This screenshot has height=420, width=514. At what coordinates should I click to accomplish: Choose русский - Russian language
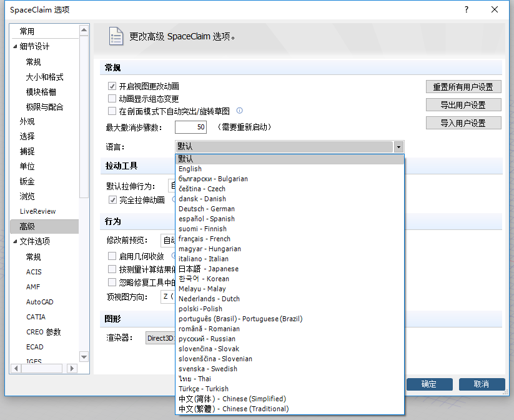click(290, 339)
